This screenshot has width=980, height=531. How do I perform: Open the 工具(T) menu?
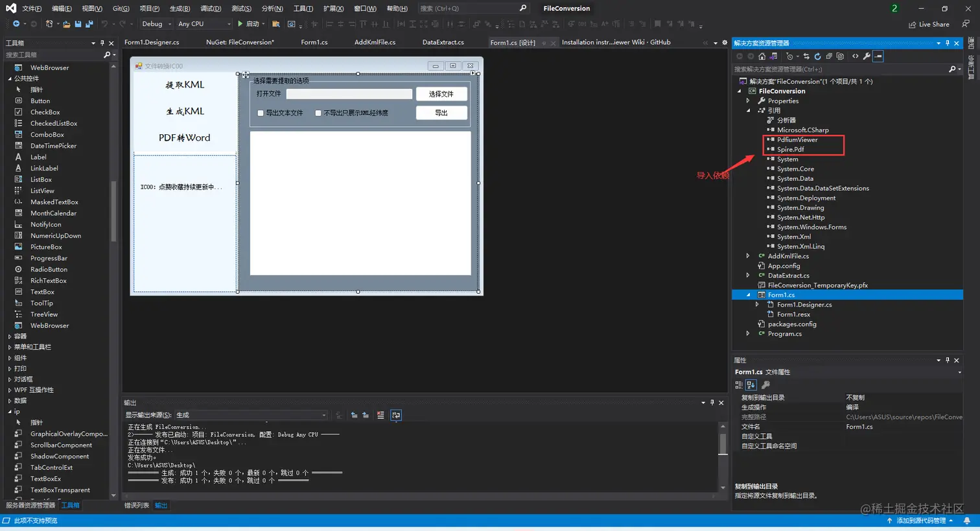click(303, 8)
